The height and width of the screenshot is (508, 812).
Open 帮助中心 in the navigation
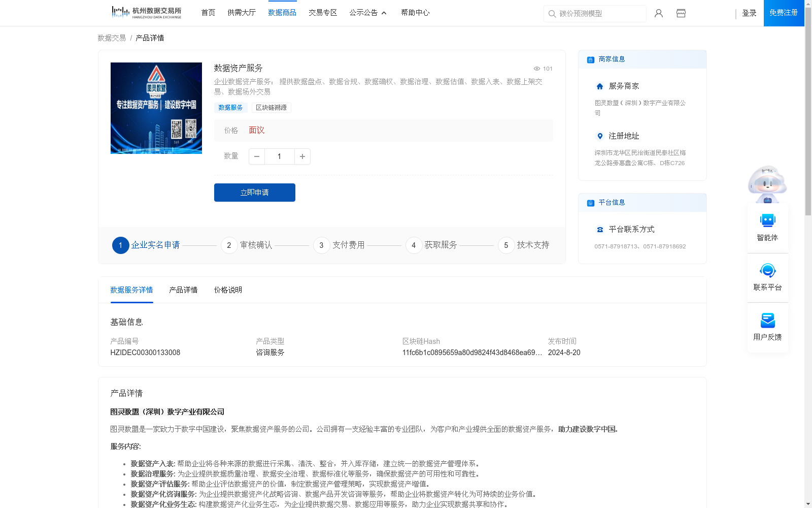tap(415, 13)
